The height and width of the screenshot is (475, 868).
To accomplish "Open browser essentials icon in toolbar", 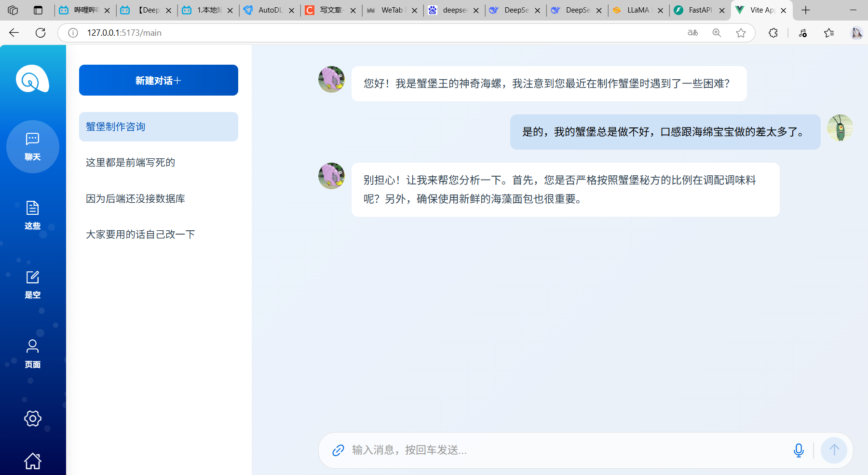I will tap(803, 33).
